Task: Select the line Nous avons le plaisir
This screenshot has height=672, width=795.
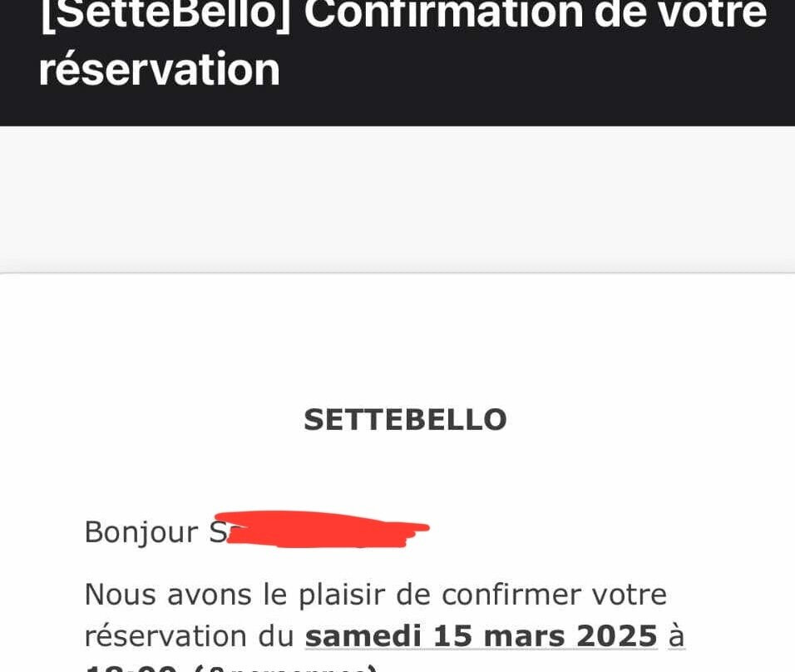Action: tap(376, 595)
